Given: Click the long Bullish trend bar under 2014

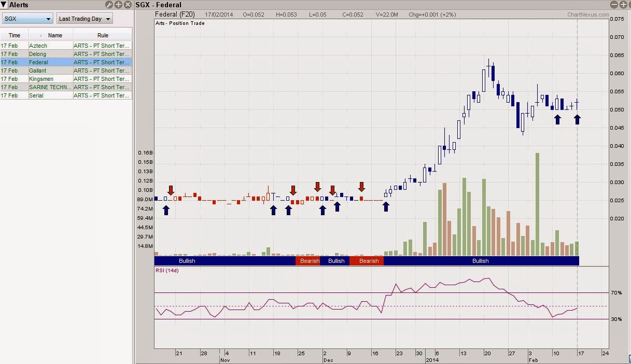Looking at the screenshot, I should tap(481, 261).
